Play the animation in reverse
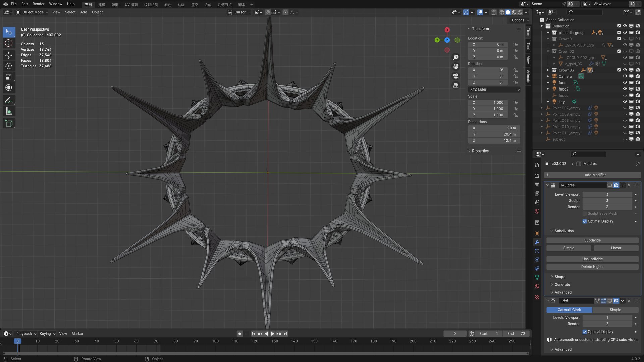 click(x=266, y=334)
